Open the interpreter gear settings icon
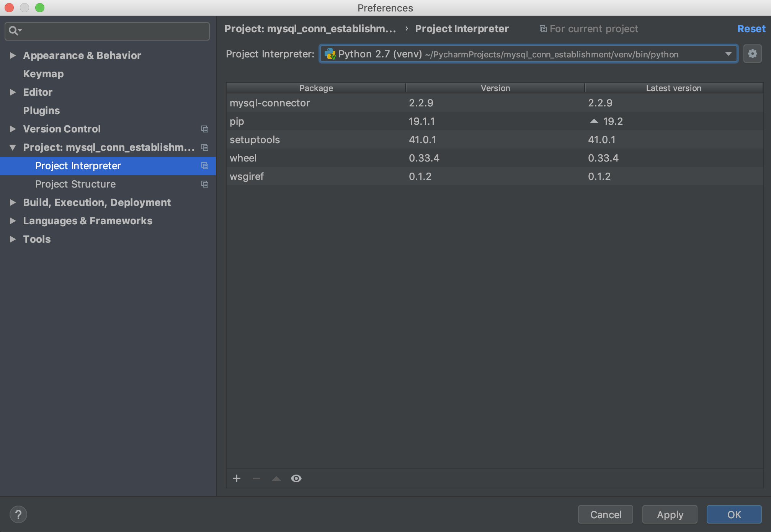The height and width of the screenshot is (532, 771). point(752,54)
